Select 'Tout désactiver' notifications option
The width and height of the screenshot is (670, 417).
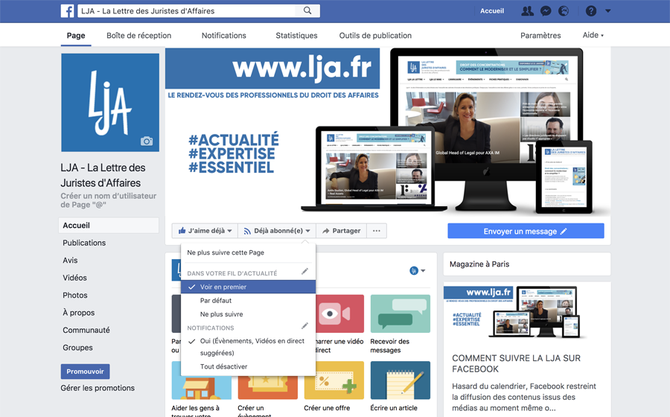point(248,367)
